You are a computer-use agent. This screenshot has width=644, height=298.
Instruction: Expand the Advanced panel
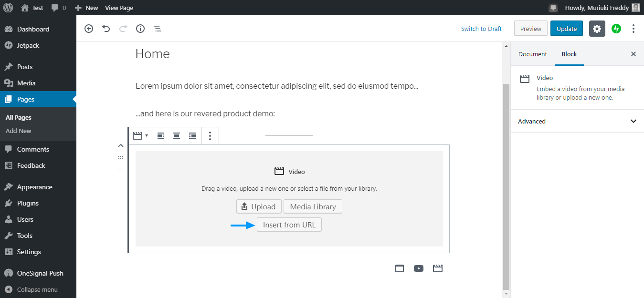tap(577, 121)
